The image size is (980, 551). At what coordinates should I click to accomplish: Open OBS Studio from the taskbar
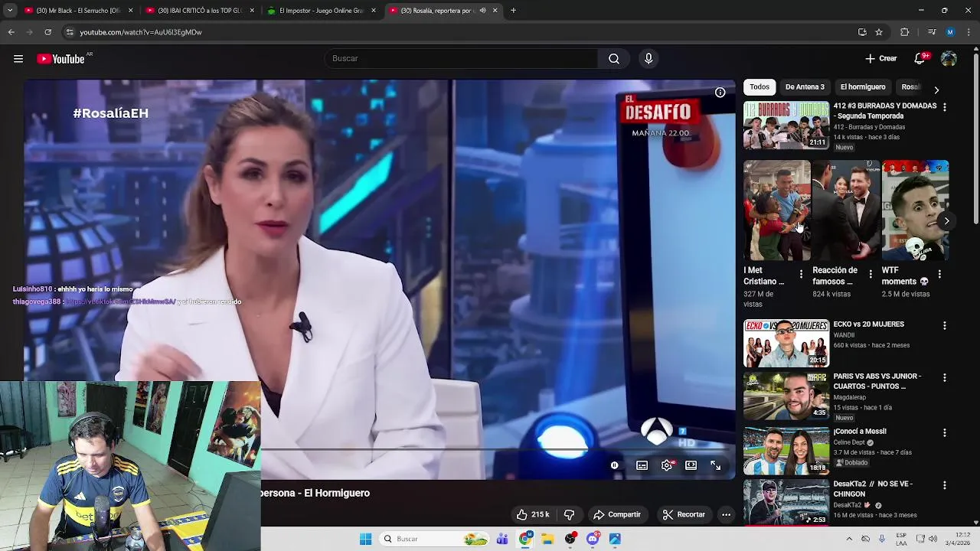click(x=570, y=539)
